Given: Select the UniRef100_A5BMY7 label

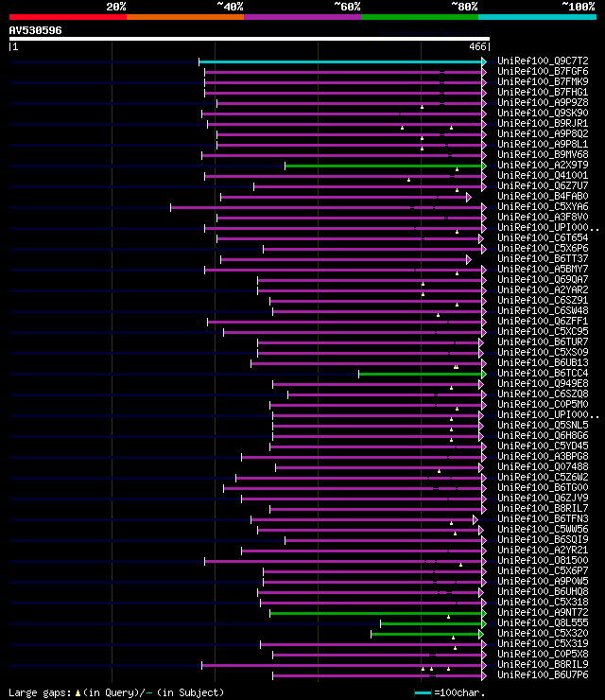Looking at the screenshot, I should click(543, 270).
